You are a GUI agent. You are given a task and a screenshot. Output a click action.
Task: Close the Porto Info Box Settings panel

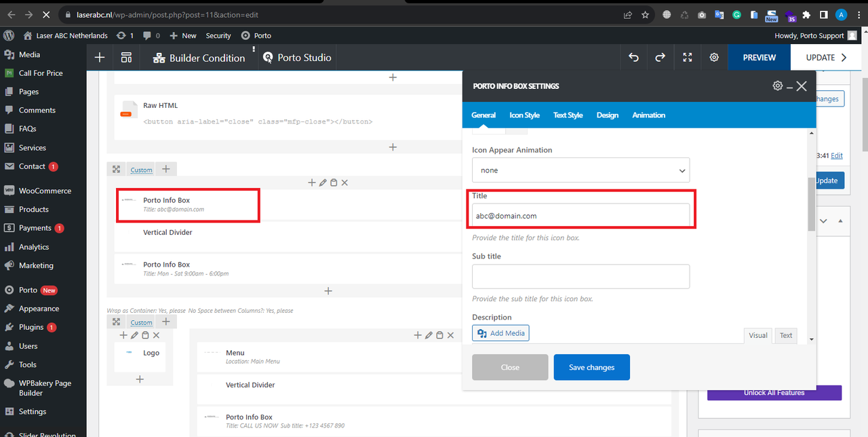802,86
